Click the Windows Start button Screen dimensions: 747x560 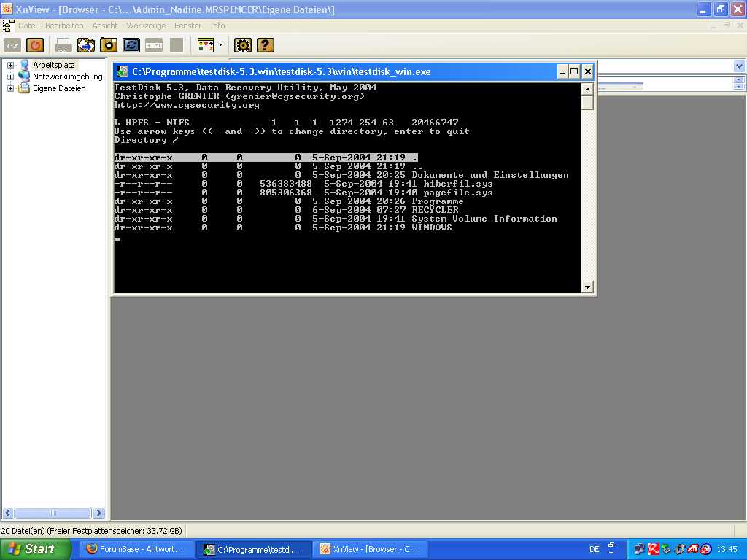(x=35, y=549)
